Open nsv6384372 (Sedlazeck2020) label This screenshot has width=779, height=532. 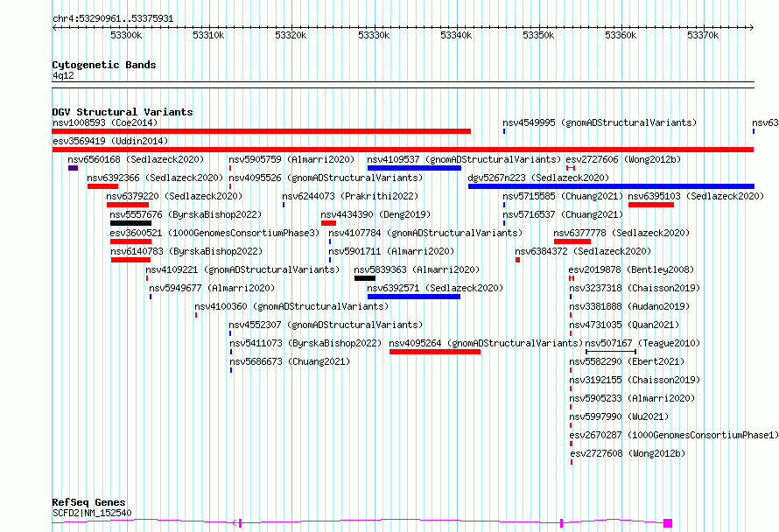[583, 251]
